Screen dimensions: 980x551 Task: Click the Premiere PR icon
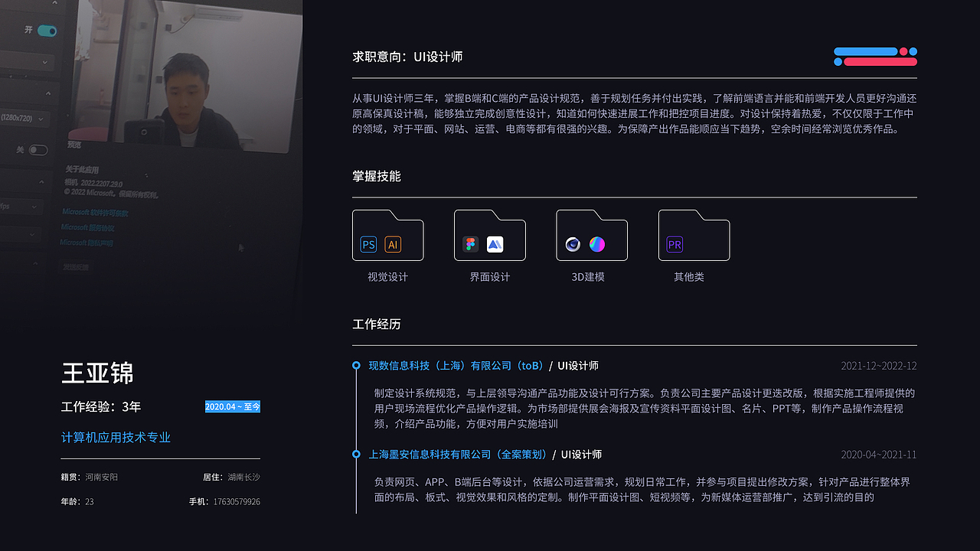(675, 245)
